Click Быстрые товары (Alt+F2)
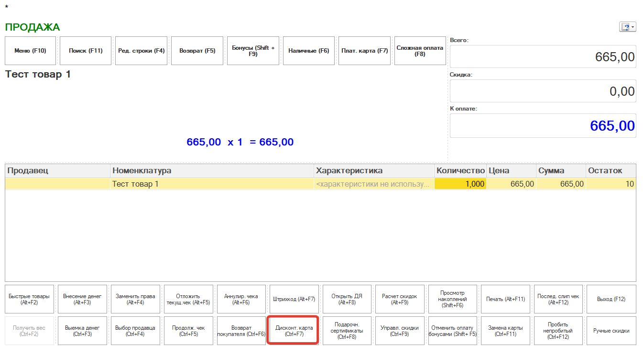Screen dimensions: 644x346 point(30,300)
